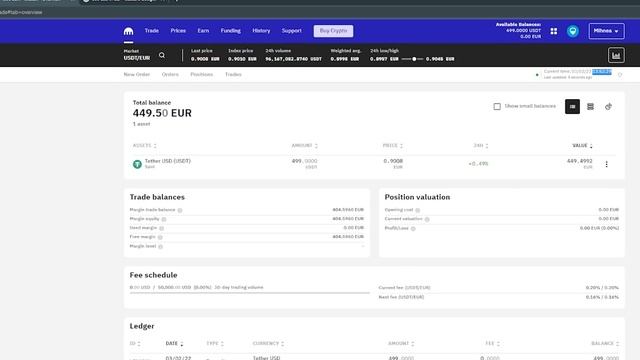Toggle the chart panel icon
Screen dimensions: 640x360
point(616,55)
